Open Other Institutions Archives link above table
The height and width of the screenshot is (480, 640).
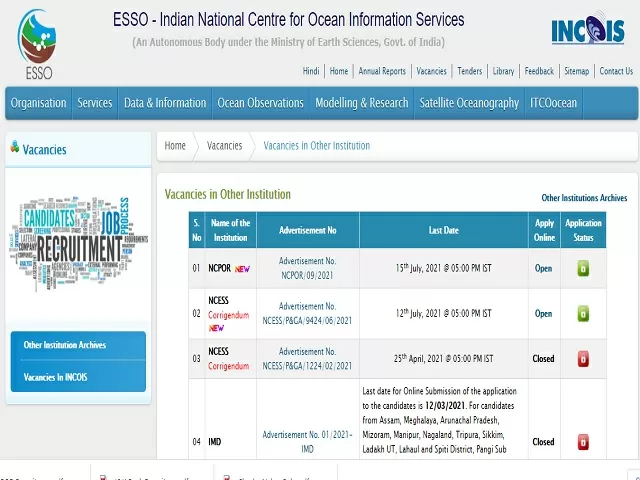584,198
